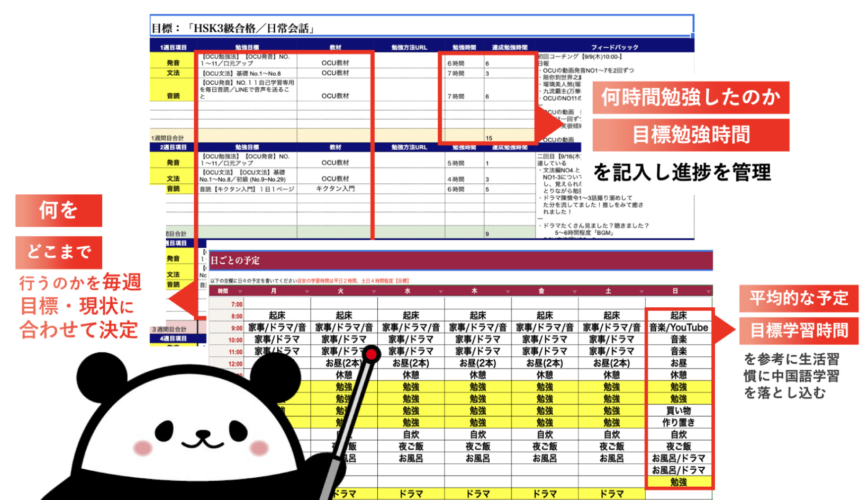
Task: Click the 教材 header in week 1
Action: click(336, 48)
